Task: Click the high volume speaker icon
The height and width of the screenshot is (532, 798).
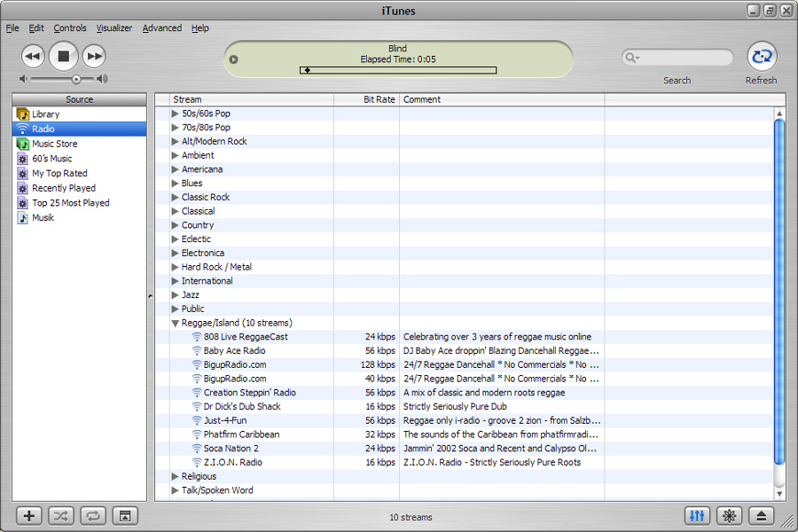Action: 102,78
